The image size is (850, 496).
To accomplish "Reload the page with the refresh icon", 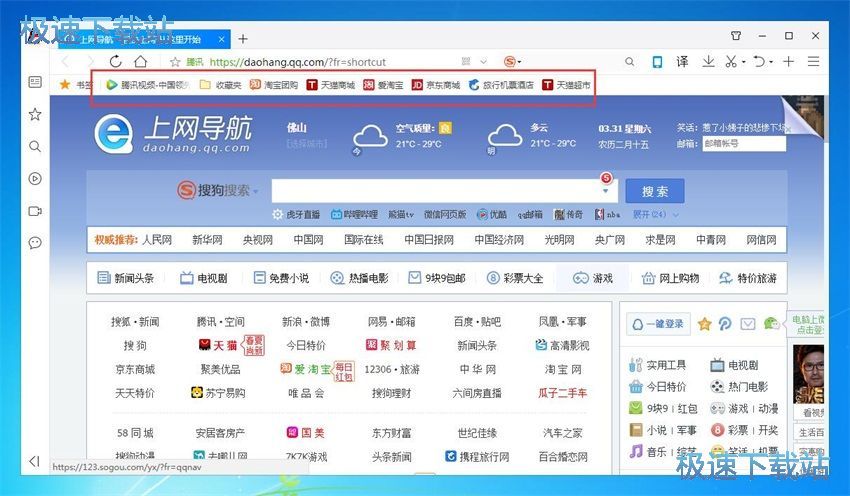I will pos(115,61).
